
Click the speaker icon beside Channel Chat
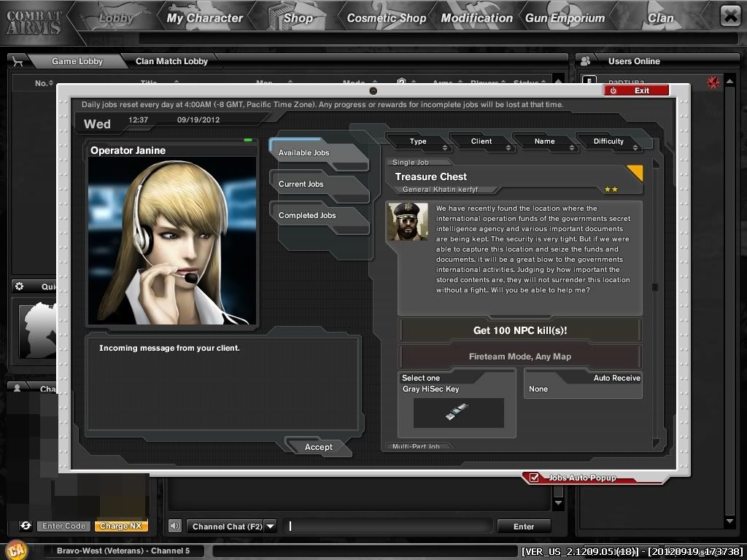pos(175,526)
